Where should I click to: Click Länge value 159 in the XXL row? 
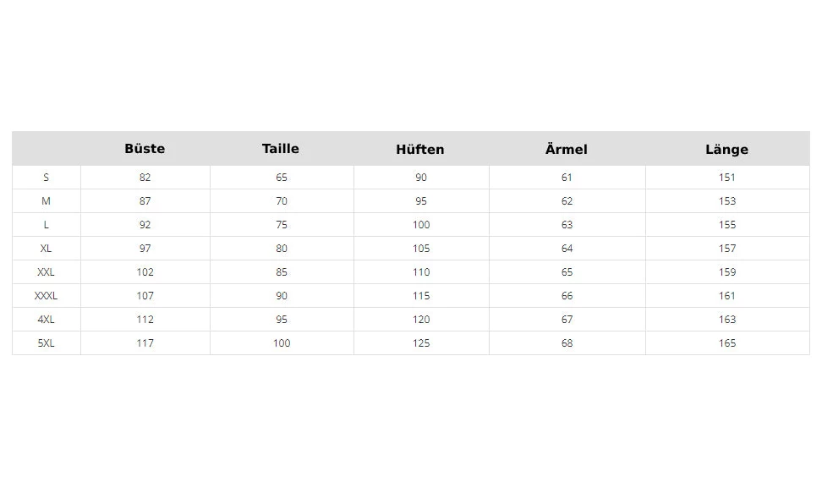tap(727, 272)
